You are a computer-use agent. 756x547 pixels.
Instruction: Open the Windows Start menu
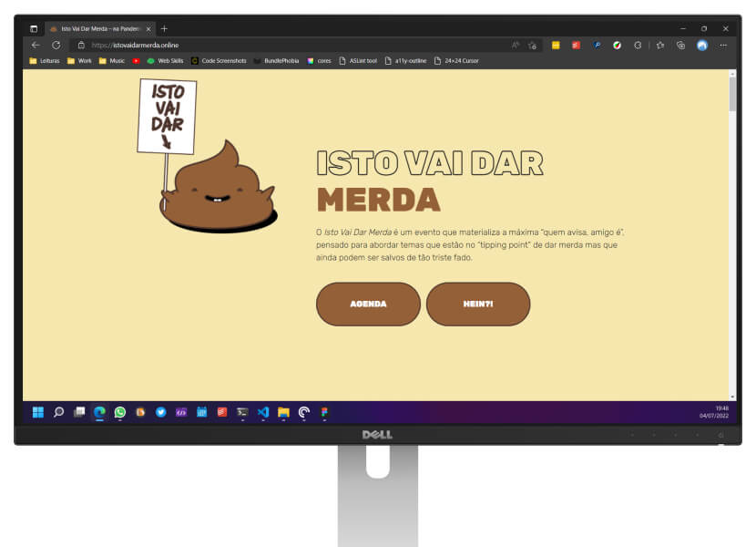point(38,412)
